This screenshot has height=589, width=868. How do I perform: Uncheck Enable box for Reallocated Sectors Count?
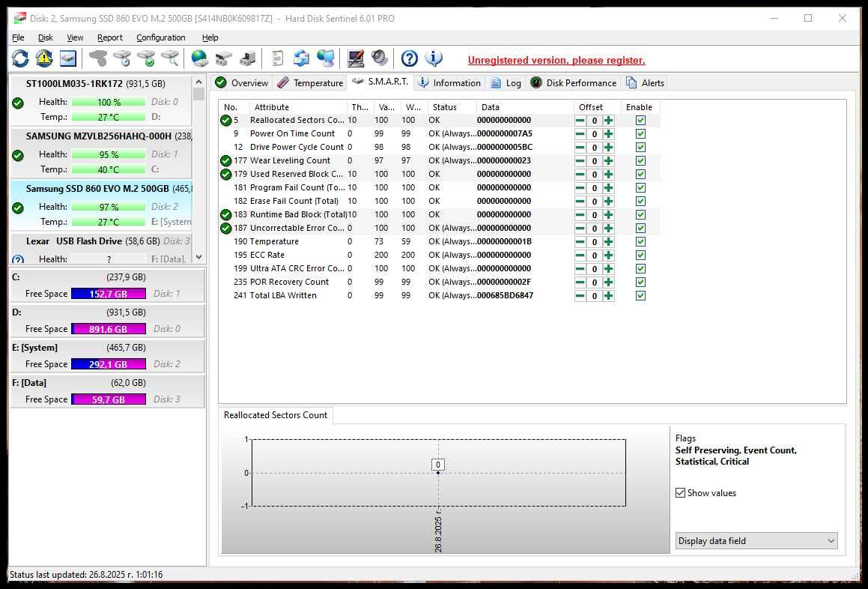pyautogui.click(x=640, y=120)
